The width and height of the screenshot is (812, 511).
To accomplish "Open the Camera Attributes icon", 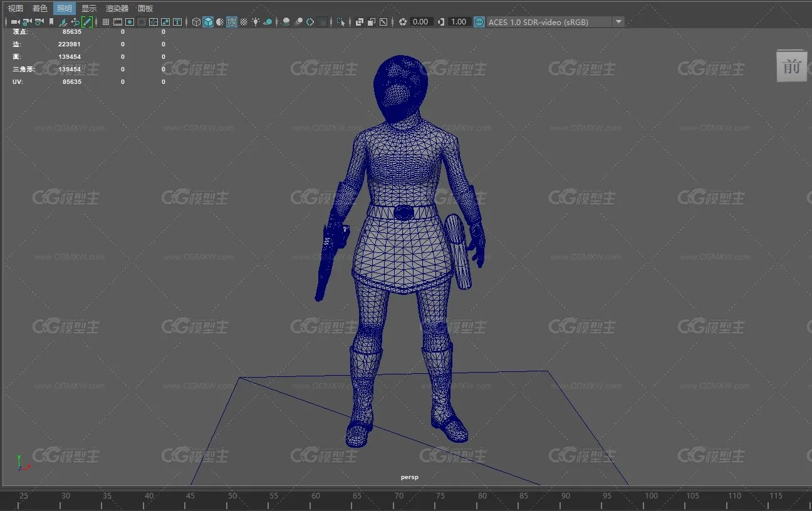I will click(39, 22).
